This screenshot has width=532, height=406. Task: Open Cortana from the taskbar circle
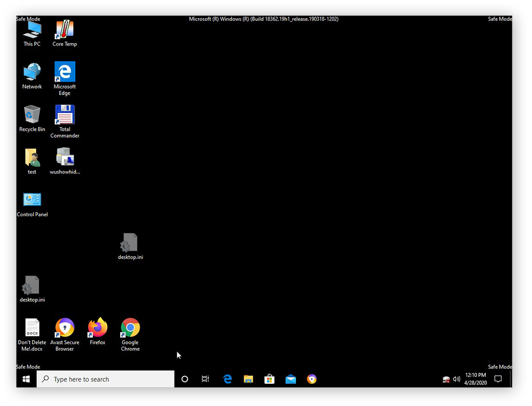pyautogui.click(x=185, y=379)
